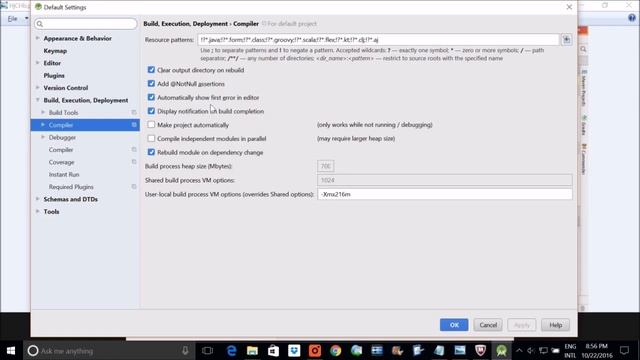The width and height of the screenshot is (640, 360).
Task: Click project-level icon beside Build Tools
Action: pos(134,112)
